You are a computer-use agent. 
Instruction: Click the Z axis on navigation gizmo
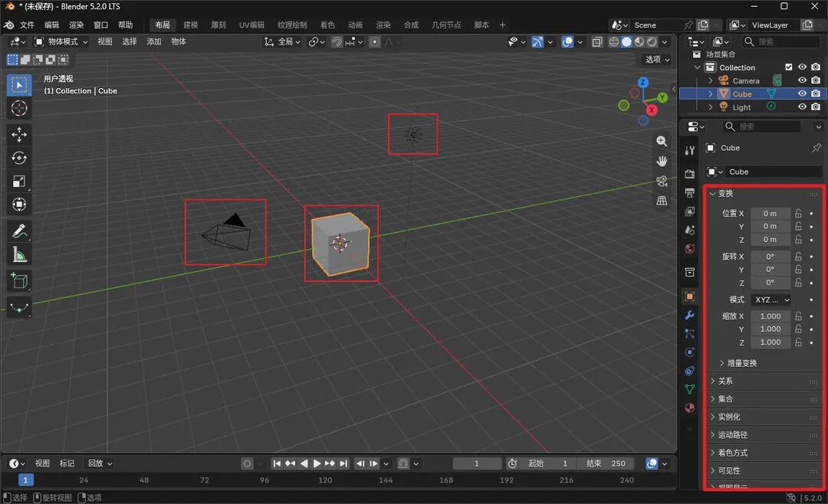642,82
